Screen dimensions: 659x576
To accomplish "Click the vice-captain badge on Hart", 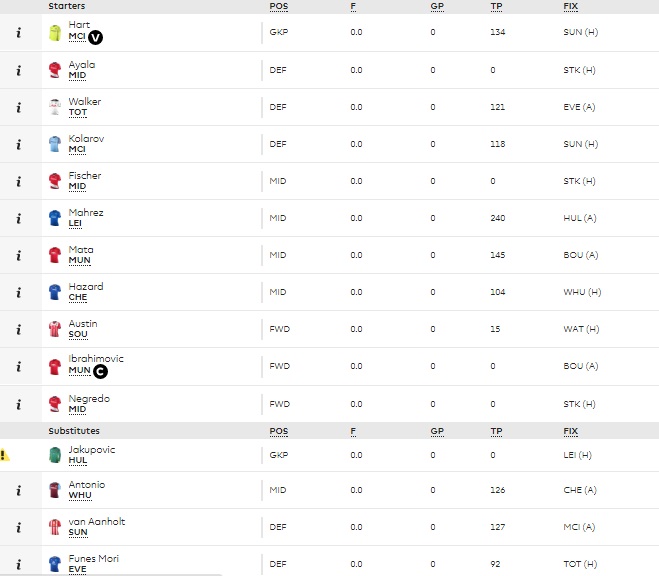I will click(x=95, y=37).
